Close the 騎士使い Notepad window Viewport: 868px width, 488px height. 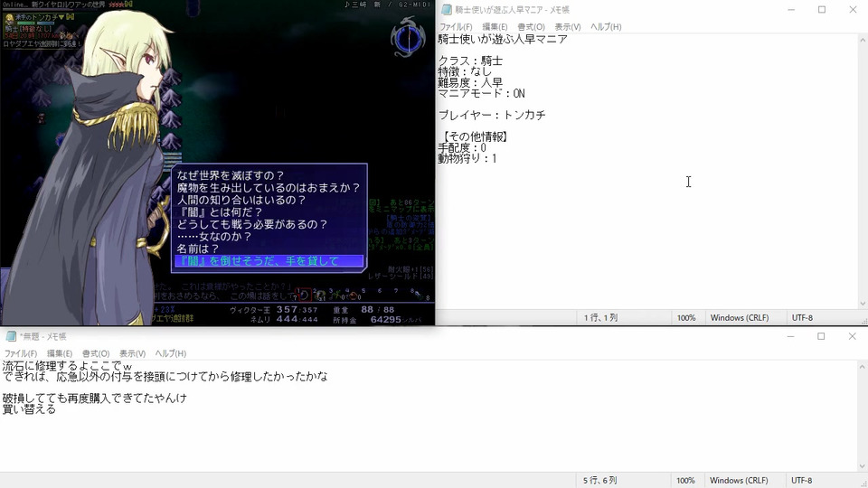(x=853, y=9)
